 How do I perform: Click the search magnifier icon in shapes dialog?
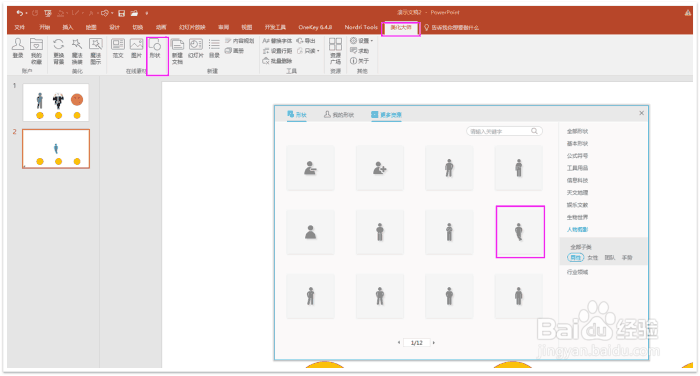[x=534, y=131]
